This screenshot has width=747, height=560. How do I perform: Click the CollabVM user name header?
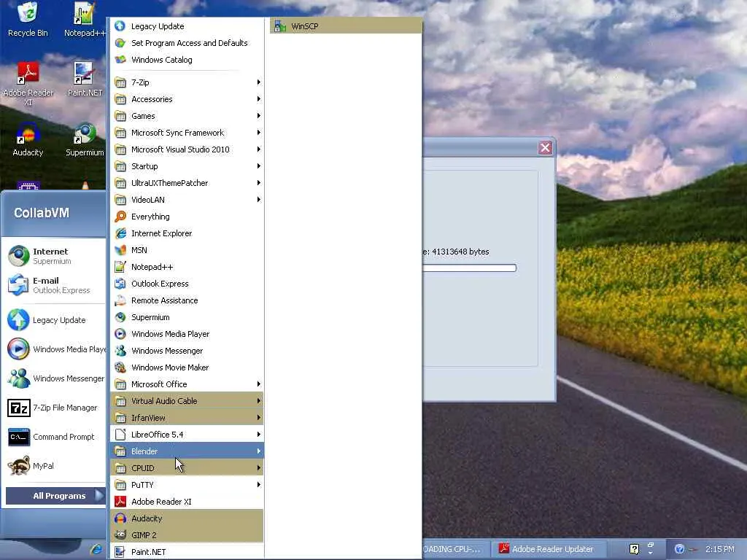coord(42,212)
